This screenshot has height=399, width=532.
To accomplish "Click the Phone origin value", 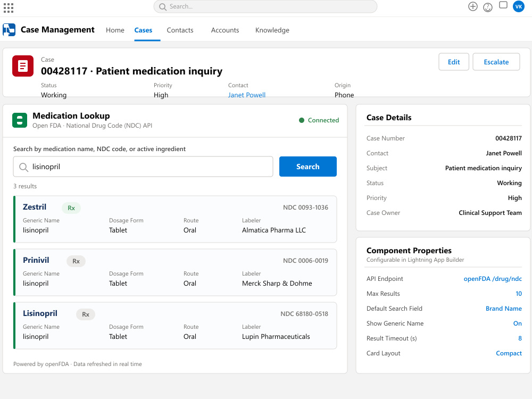I will point(344,95).
